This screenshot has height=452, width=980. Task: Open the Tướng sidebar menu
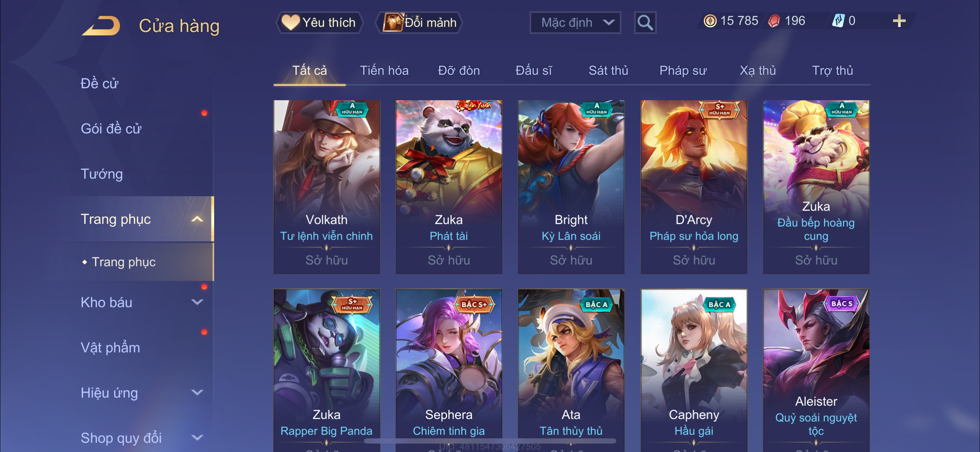click(x=102, y=174)
